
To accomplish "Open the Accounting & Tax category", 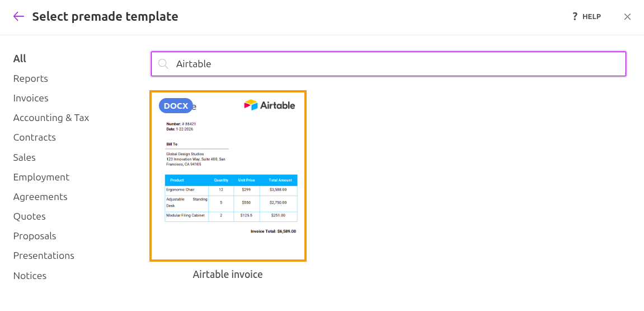I will (x=51, y=118).
